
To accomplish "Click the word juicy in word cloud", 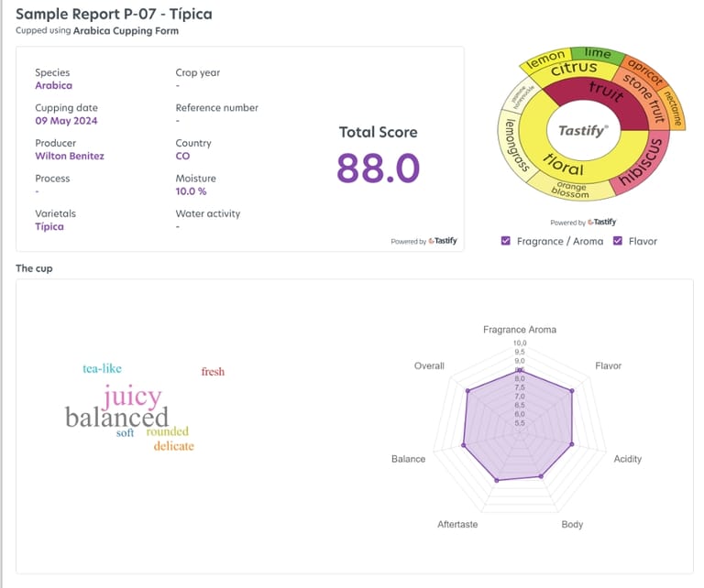I will [x=132, y=397].
